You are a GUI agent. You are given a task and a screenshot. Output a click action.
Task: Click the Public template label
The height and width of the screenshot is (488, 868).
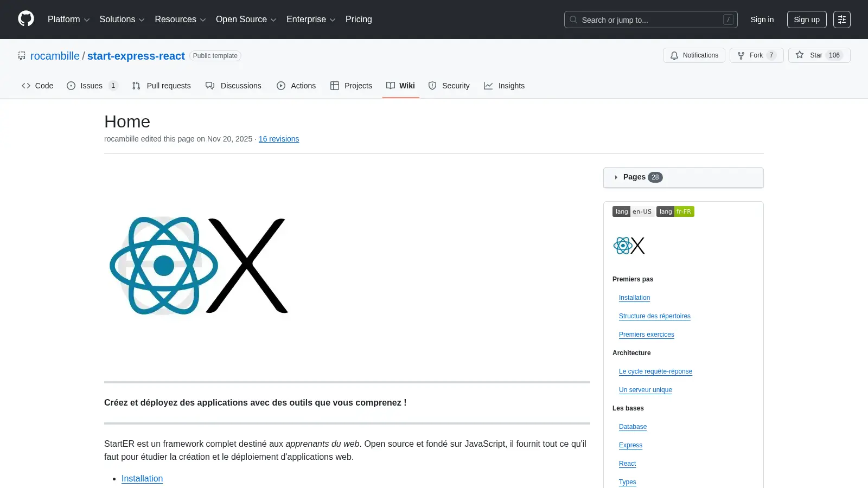tap(215, 56)
